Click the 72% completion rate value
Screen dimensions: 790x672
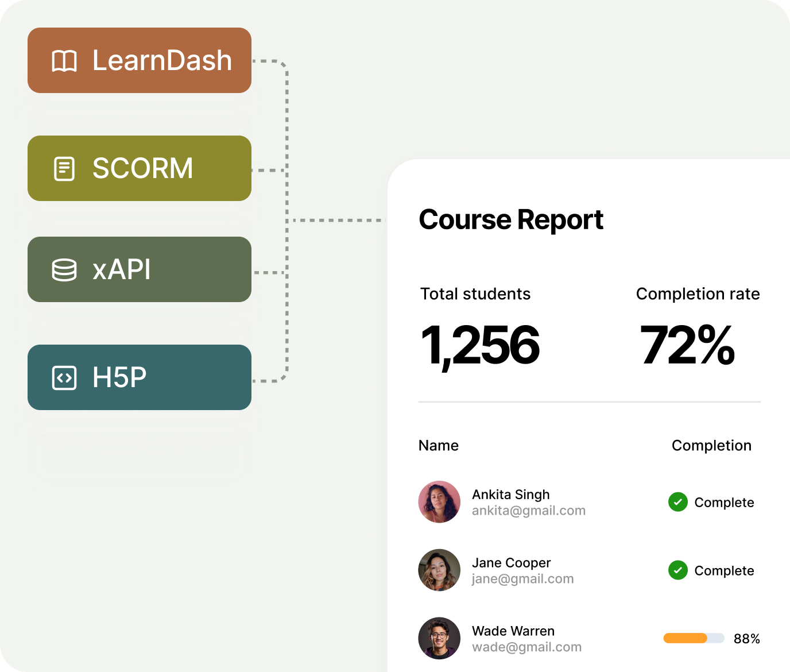(x=687, y=345)
